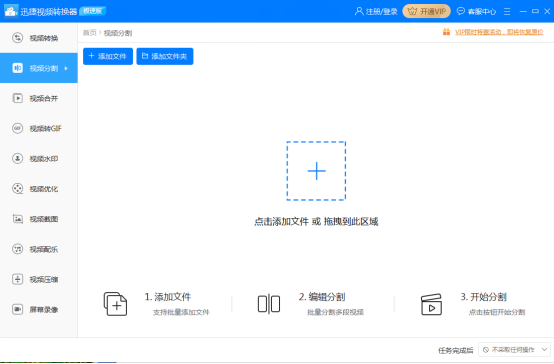Click the gift box icon by VIP promo
Screen dimensions: 554x364
point(446,32)
